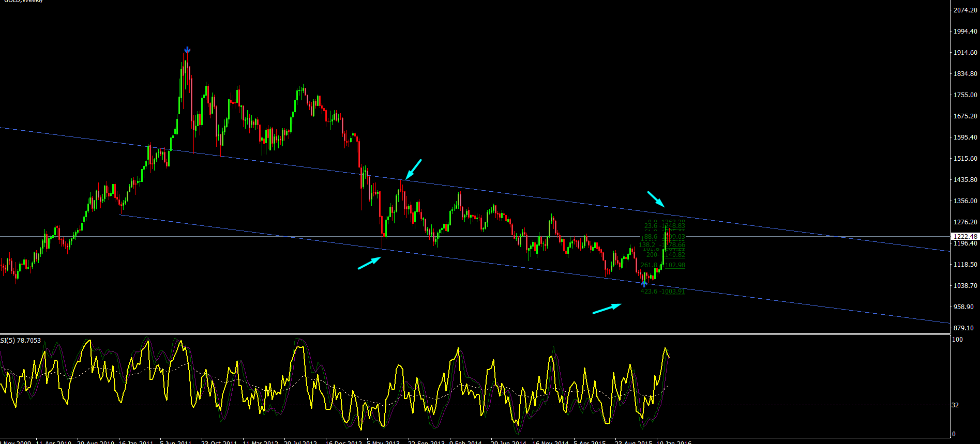
Task: Select the Fibonacci 23.6 -1248.83 level label
Action: point(665,226)
